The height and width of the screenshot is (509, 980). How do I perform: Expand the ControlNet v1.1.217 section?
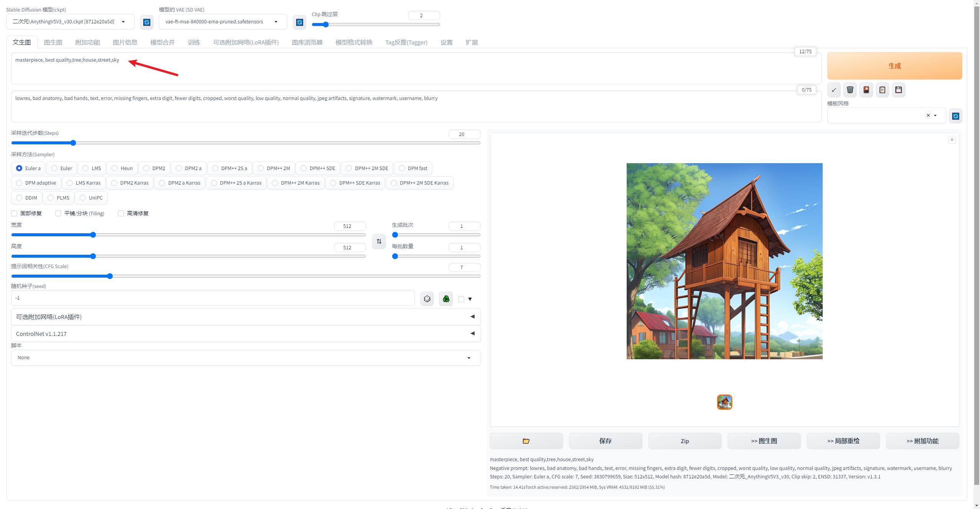pos(245,334)
